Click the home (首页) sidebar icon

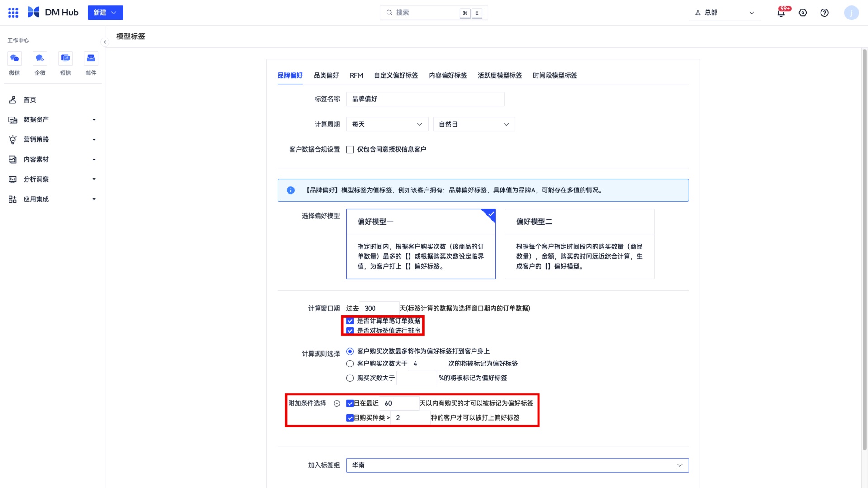point(13,100)
